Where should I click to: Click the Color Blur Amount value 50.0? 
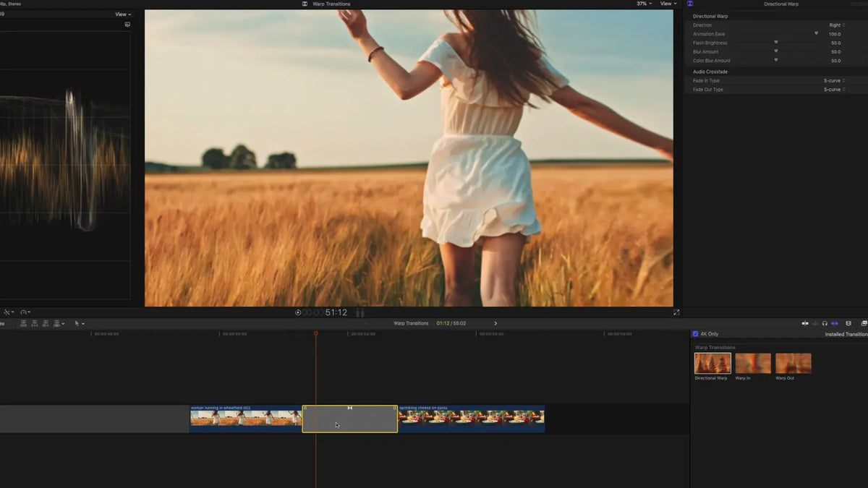click(835, 61)
